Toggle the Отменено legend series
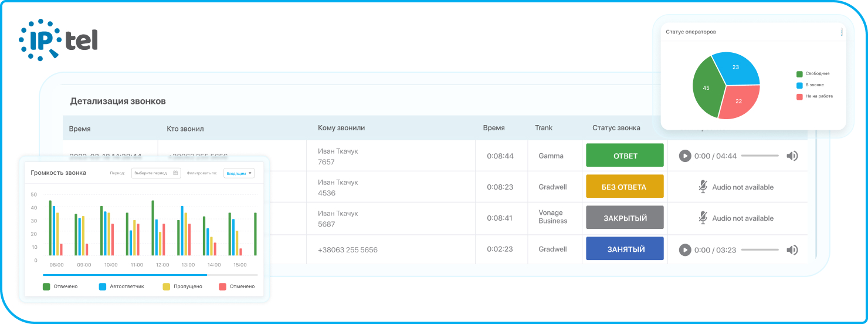 coord(222,286)
